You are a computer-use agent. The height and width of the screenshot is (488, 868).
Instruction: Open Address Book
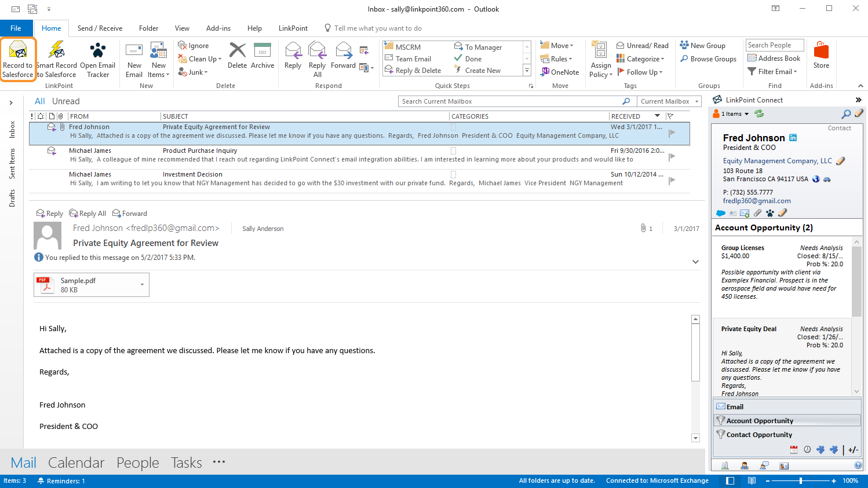(x=774, y=58)
